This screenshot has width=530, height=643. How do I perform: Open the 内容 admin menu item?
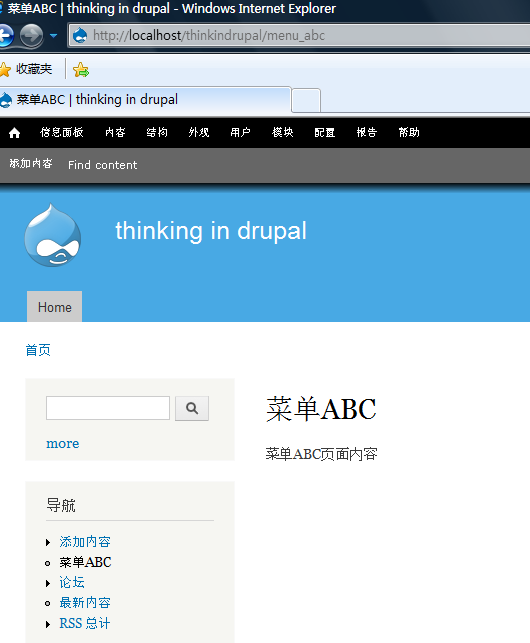(115, 132)
